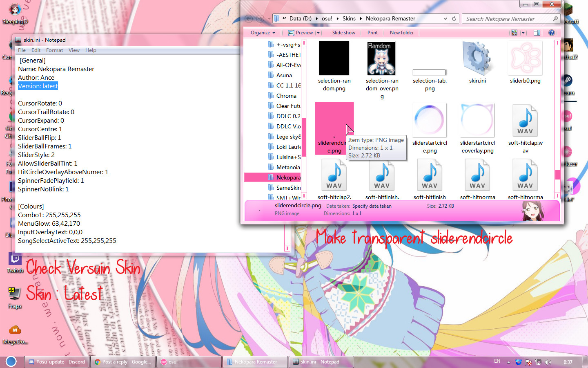Open Notepad Help menu
Image resolution: width=588 pixels, height=368 pixels.
91,50
